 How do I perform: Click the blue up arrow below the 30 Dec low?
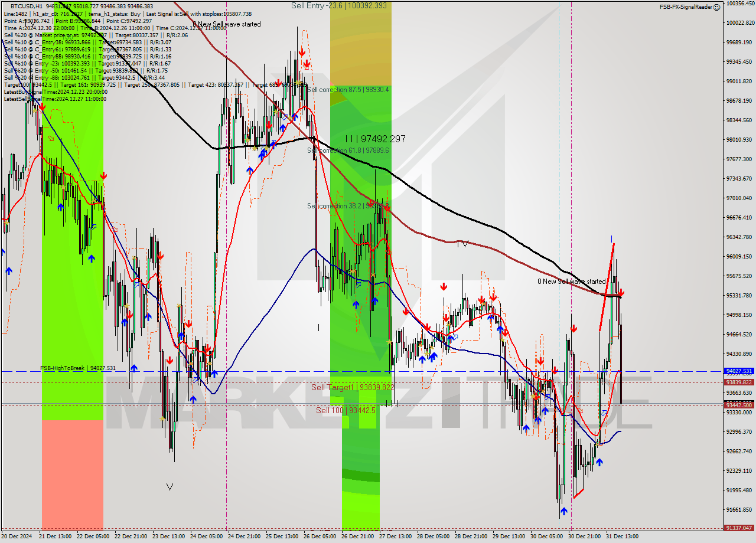coord(564,511)
